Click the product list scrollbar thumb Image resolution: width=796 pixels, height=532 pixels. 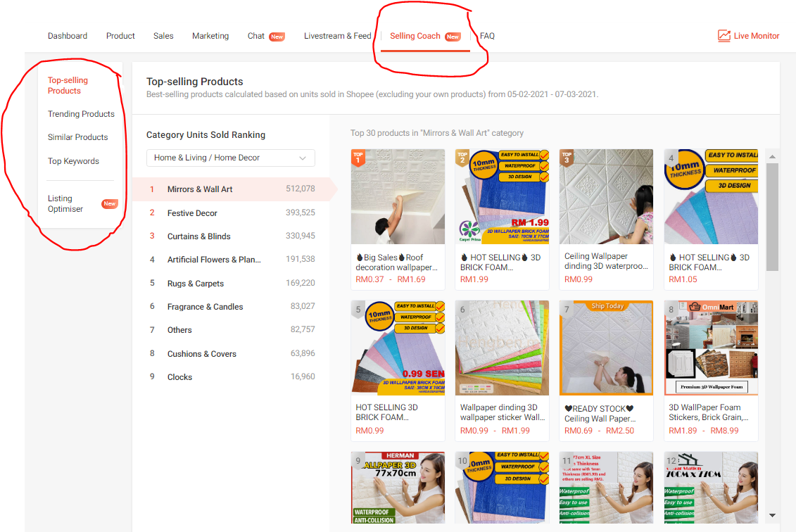point(772,217)
